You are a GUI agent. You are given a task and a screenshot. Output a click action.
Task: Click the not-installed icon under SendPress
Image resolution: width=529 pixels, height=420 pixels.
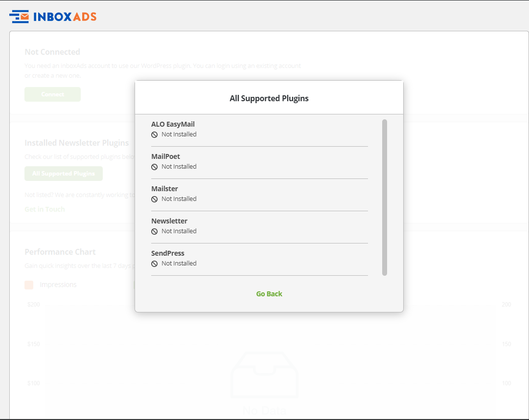pos(155,264)
